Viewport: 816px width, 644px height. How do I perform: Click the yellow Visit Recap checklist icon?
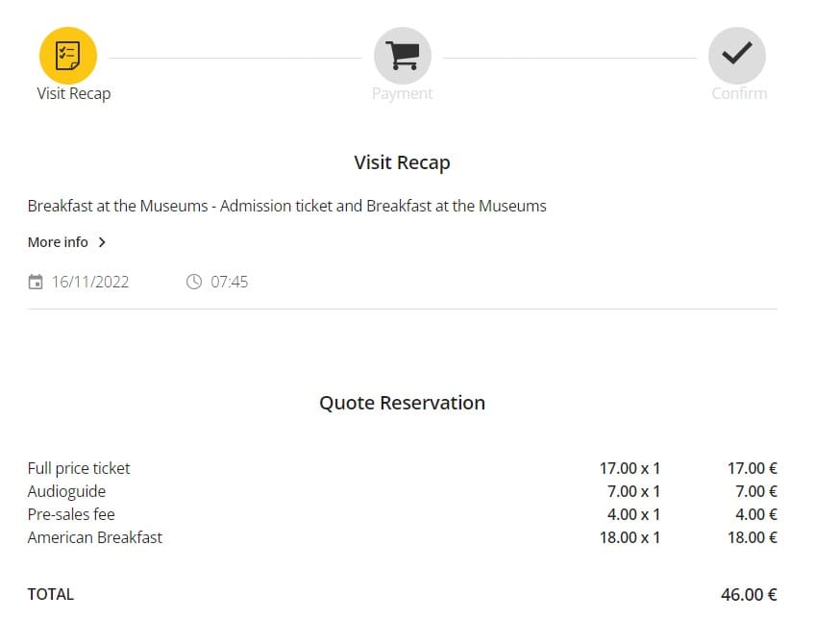[67, 55]
